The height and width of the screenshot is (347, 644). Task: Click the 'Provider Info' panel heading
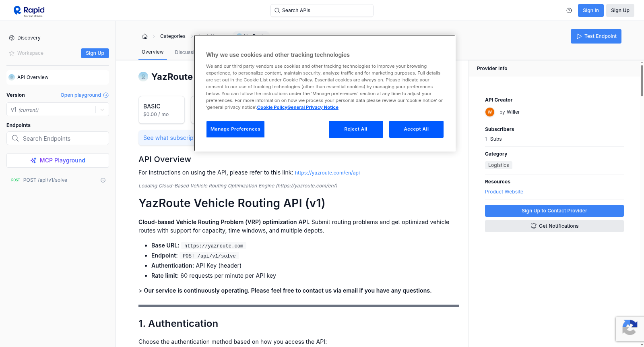tap(492, 69)
